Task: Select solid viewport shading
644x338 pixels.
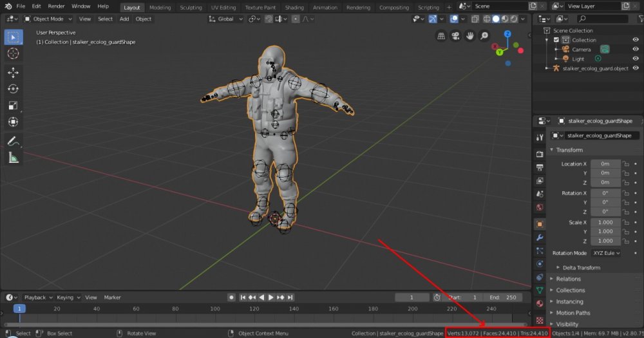Action: pos(496,19)
